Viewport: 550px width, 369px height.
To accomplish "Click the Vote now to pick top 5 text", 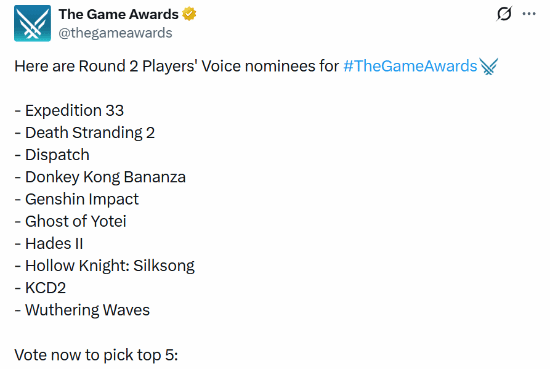I will [x=96, y=355].
